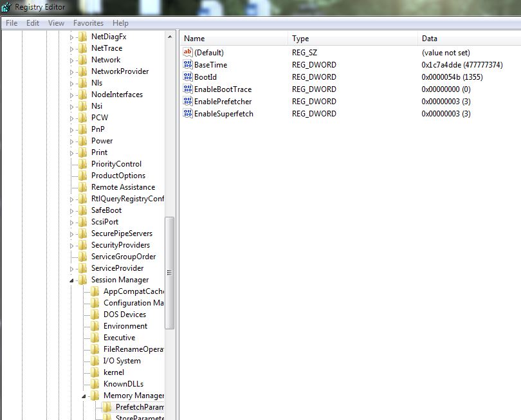521x420 pixels.
Task: Expand the Nsi key
Action: [x=71, y=107]
